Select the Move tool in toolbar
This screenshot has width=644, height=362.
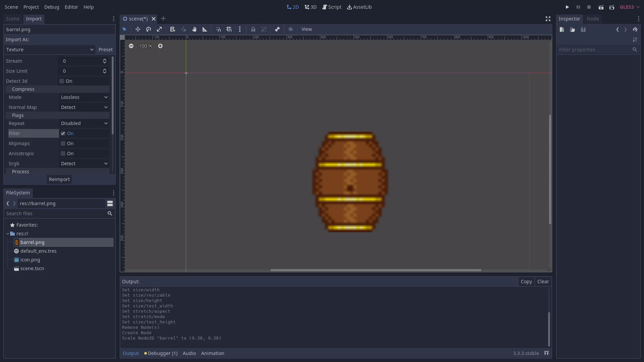coord(137,29)
